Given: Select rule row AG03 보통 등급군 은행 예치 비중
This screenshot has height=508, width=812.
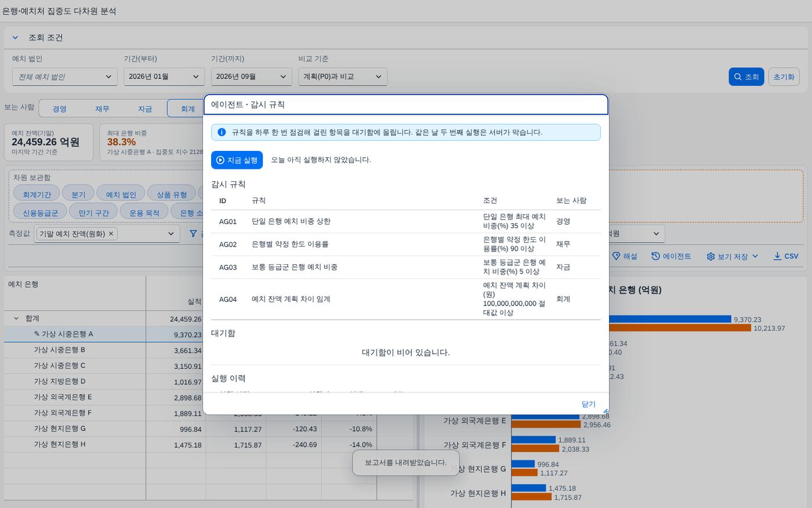Looking at the screenshot, I should [405, 267].
